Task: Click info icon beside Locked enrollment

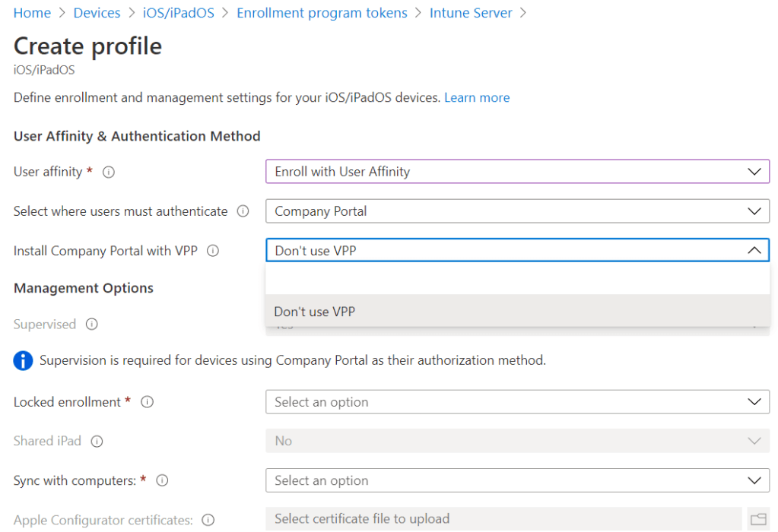Action: tap(148, 402)
